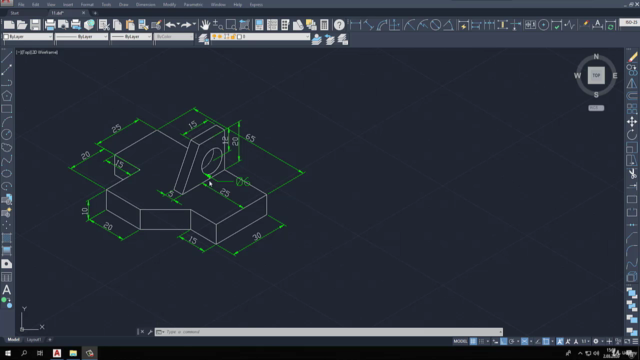Click the New drawing icon
640x360 pixels.
click(x=9, y=25)
